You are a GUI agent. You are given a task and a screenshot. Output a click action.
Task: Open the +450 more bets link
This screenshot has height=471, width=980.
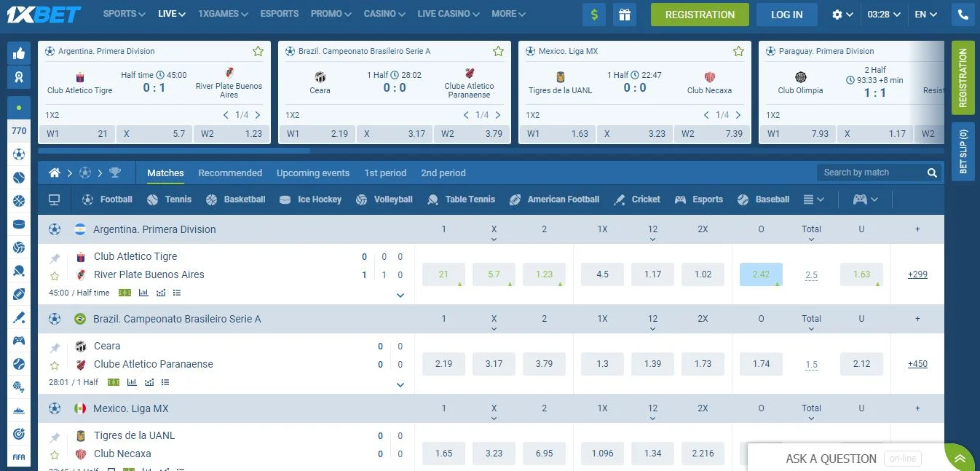pos(917,364)
